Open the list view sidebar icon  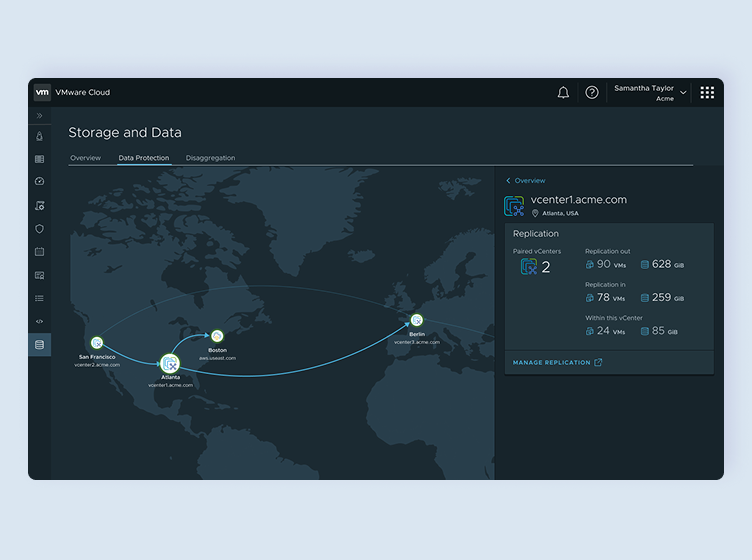(39, 298)
